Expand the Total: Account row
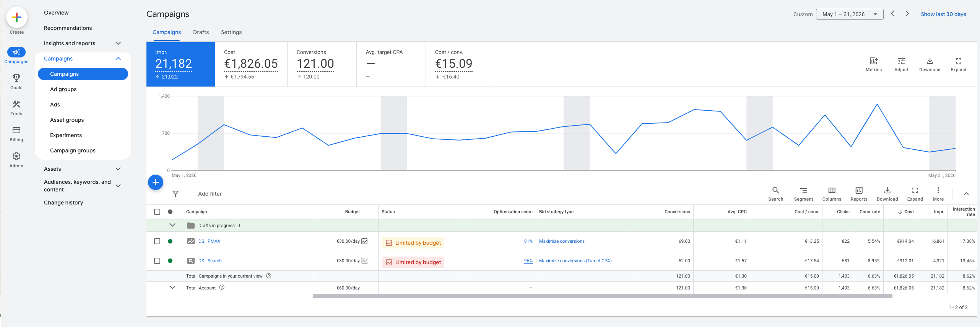 172,288
